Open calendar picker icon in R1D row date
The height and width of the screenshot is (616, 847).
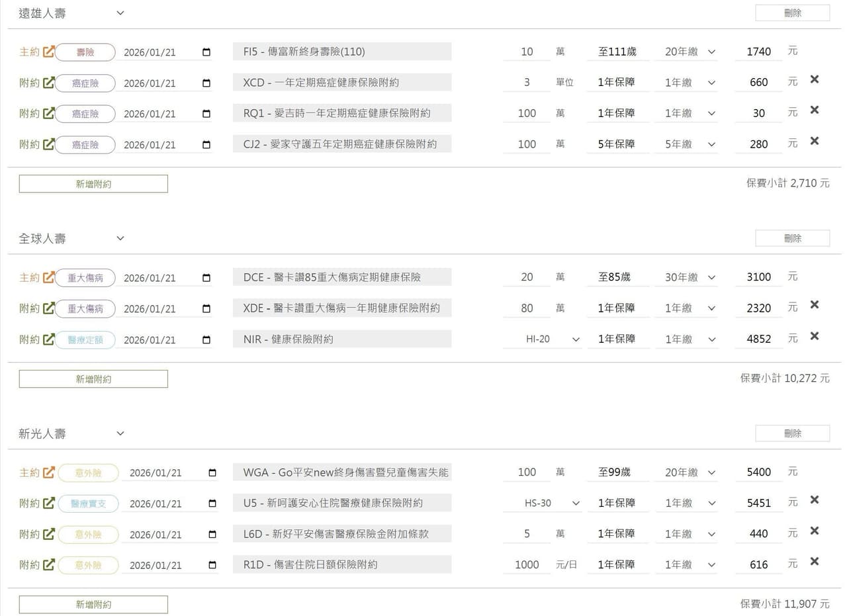(x=212, y=566)
